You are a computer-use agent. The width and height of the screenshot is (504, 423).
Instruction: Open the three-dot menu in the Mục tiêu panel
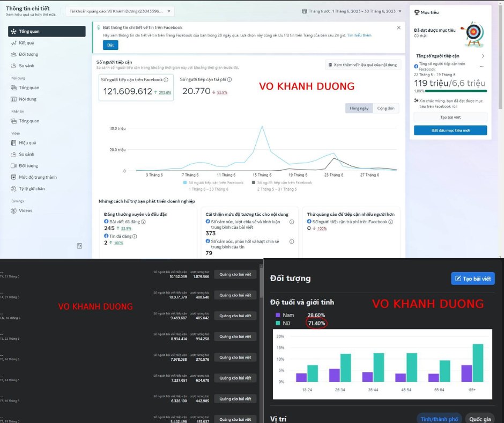(481, 67)
